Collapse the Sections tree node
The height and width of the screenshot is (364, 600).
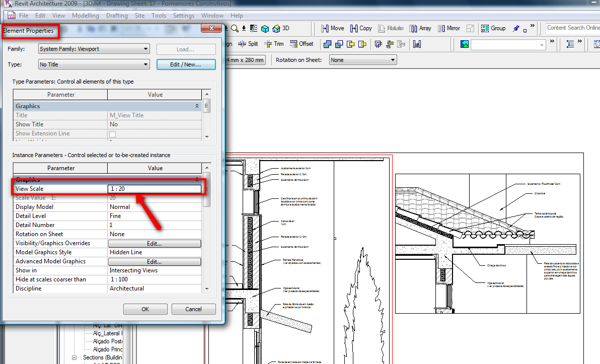pyautogui.click(x=74, y=357)
